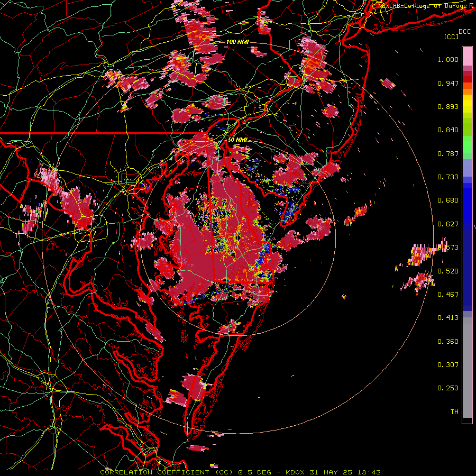476x476 pixels.
Task: Click the 0.840 legend value
Action: point(448,130)
